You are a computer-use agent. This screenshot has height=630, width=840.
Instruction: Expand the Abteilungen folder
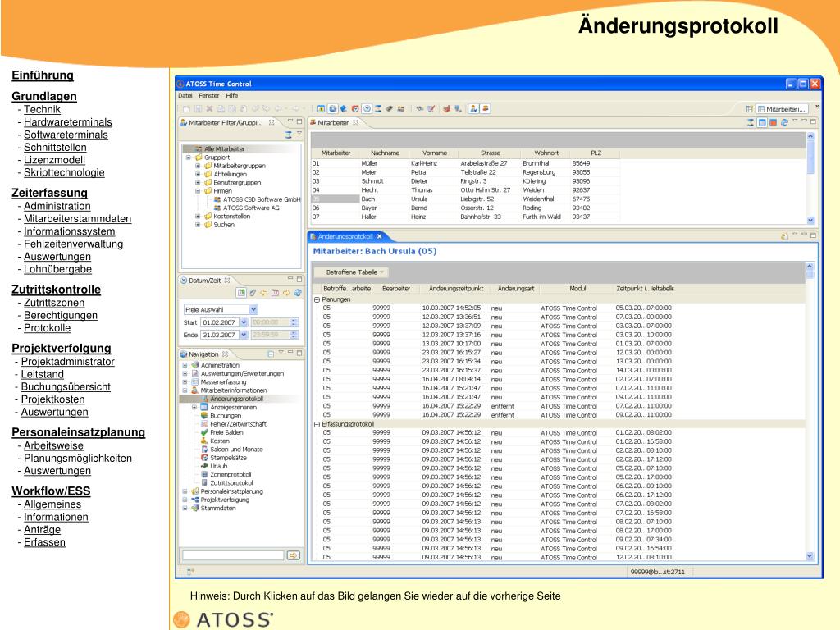pyautogui.click(x=198, y=174)
